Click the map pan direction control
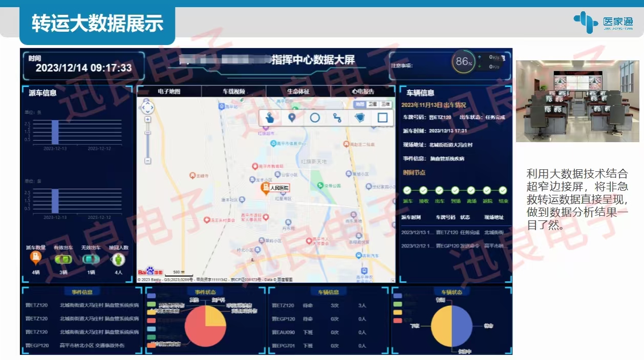Image resolution: width=644 pixels, height=360 pixels. click(x=147, y=107)
